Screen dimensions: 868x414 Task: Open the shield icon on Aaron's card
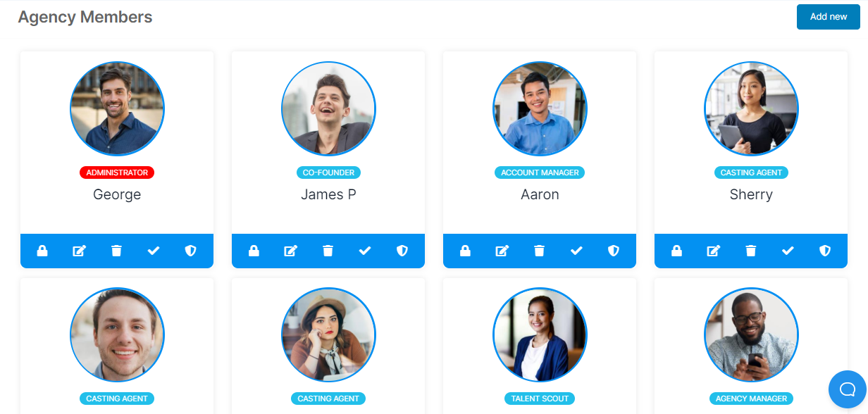(614, 251)
